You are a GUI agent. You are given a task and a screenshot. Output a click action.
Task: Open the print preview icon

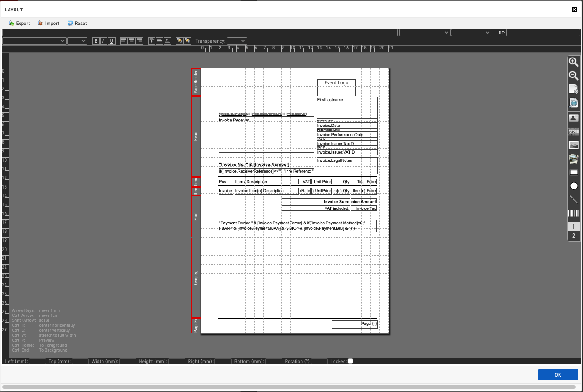pos(573,103)
